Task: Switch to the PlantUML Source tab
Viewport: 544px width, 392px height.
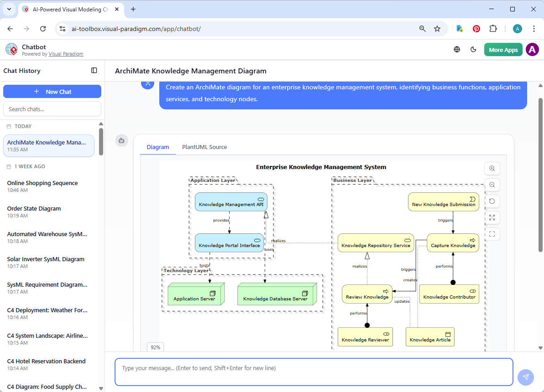Action: 204,147
